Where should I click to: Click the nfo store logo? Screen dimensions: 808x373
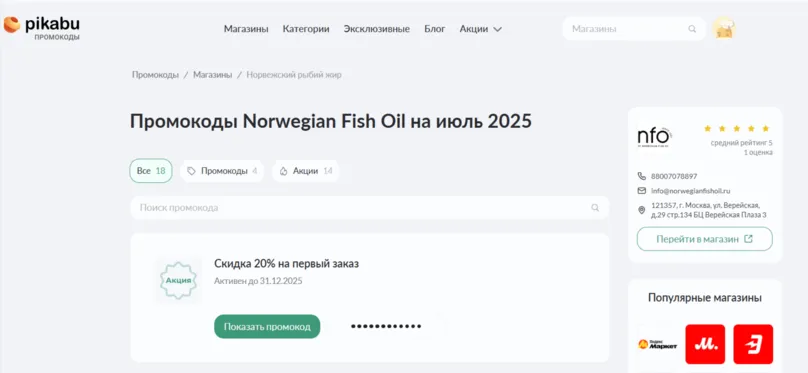[654, 137]
